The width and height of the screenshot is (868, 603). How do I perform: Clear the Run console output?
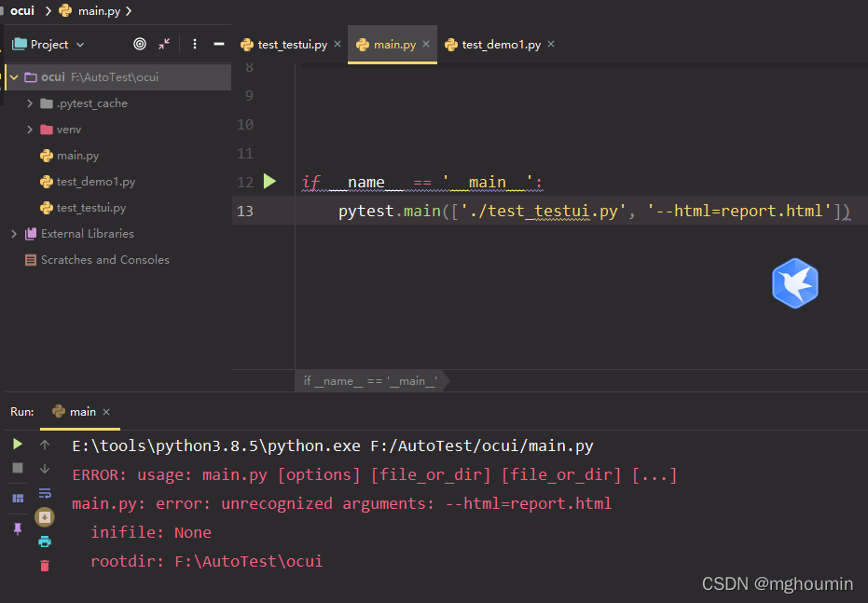44,564
